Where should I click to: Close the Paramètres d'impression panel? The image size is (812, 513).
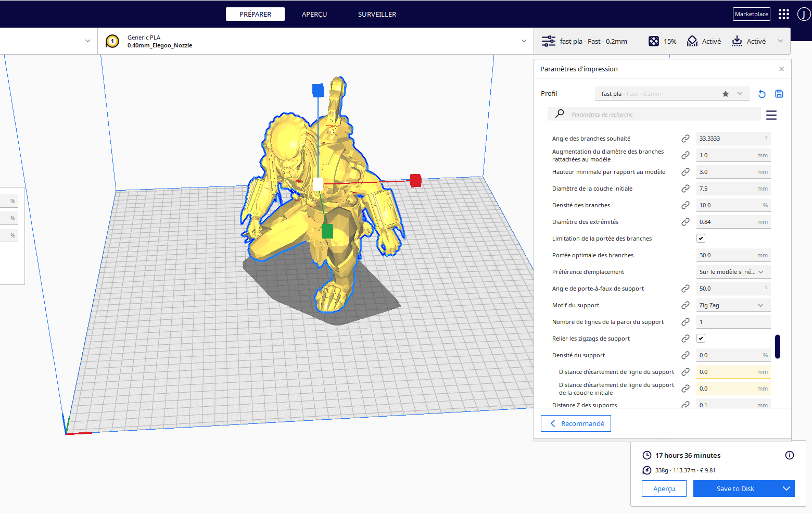(x=781, y=69)
